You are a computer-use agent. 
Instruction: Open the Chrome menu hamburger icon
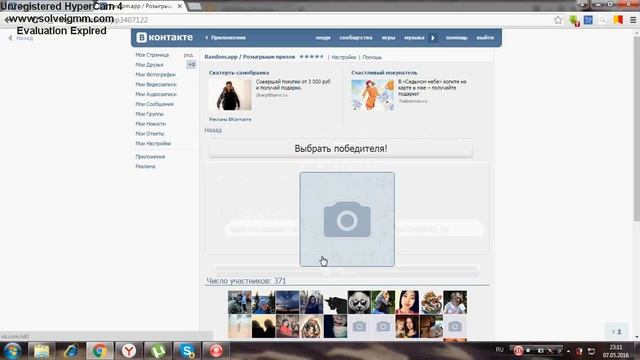[x=633, y=20]
